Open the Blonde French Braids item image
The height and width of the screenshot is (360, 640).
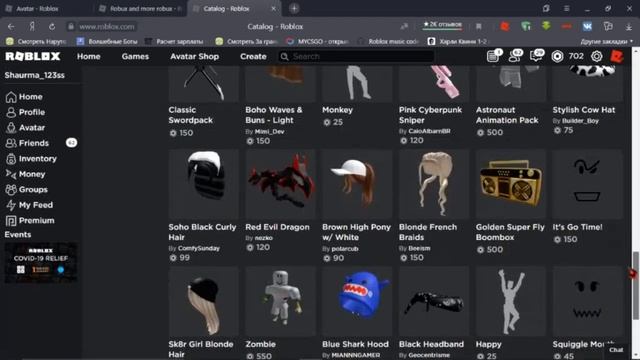click(434, 184)
